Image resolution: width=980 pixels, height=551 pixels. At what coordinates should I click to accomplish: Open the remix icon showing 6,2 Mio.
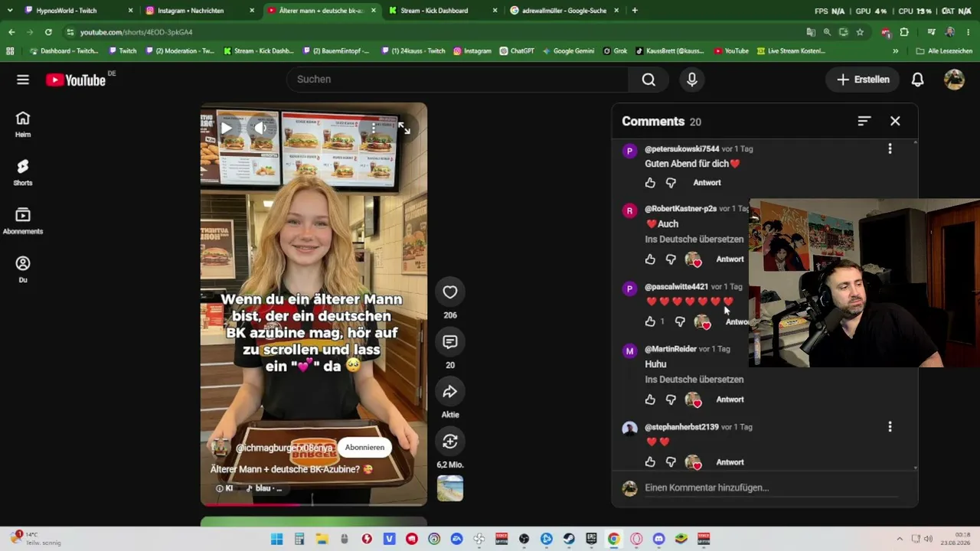[450, 442]
